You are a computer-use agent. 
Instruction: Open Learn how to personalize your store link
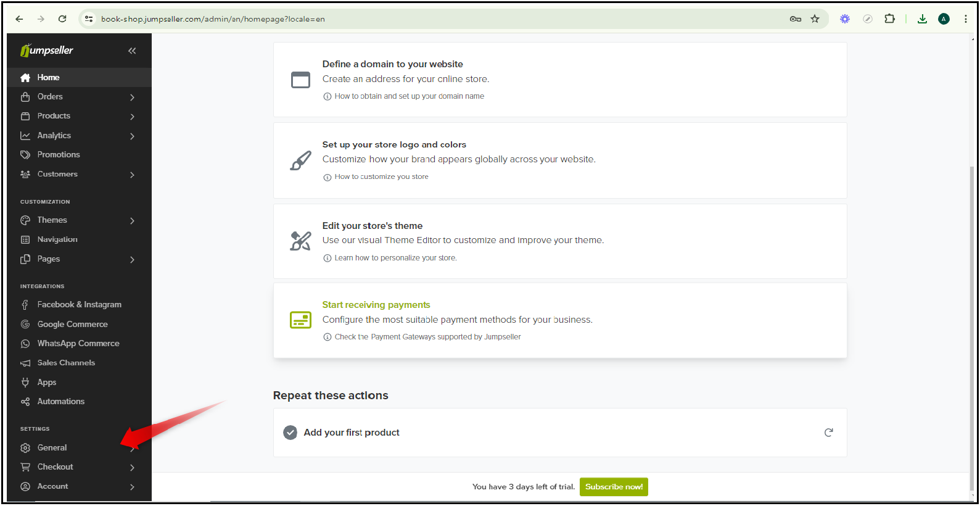coord(396,258)
